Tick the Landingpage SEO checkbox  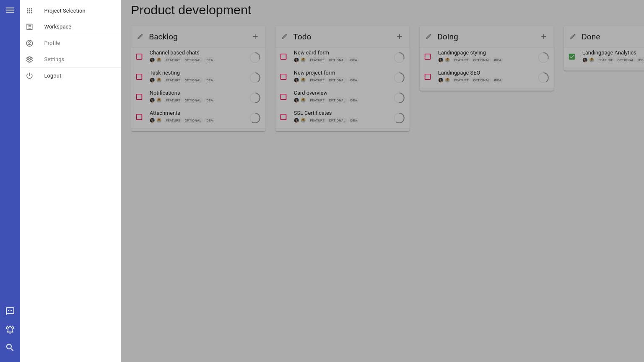(428, 77)
